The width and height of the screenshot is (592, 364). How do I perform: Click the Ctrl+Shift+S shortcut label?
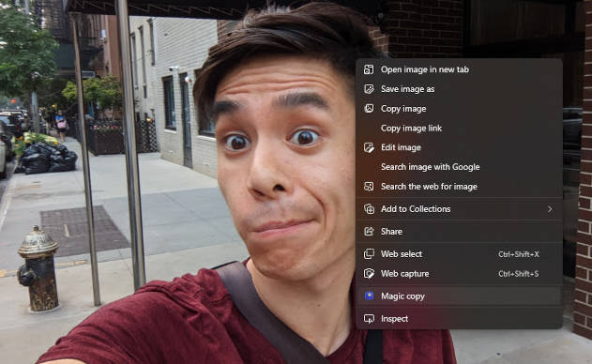(x=519, y=274)
